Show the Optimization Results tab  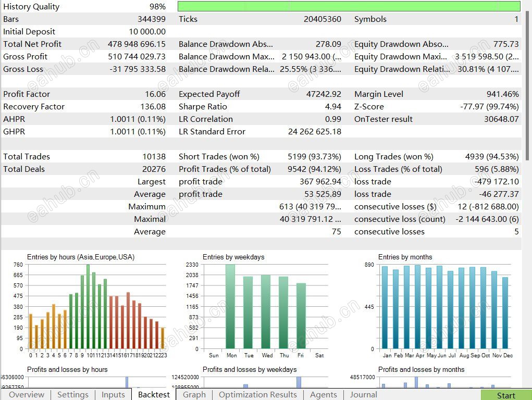click(257, 395)
